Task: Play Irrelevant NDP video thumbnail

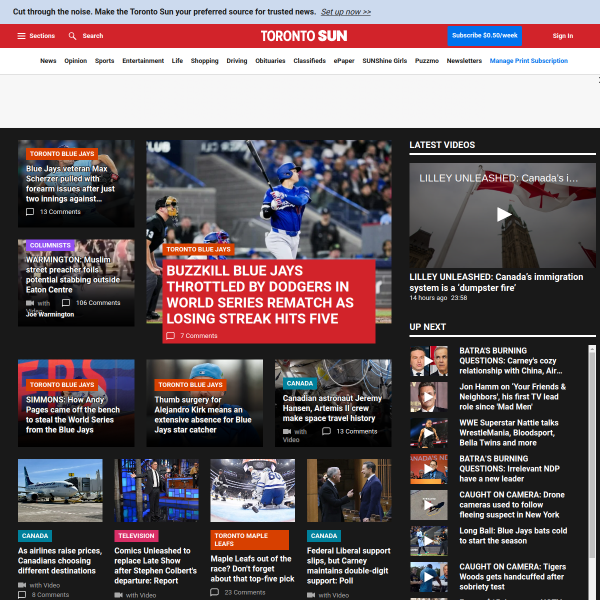Action: [x=429, y=469]
